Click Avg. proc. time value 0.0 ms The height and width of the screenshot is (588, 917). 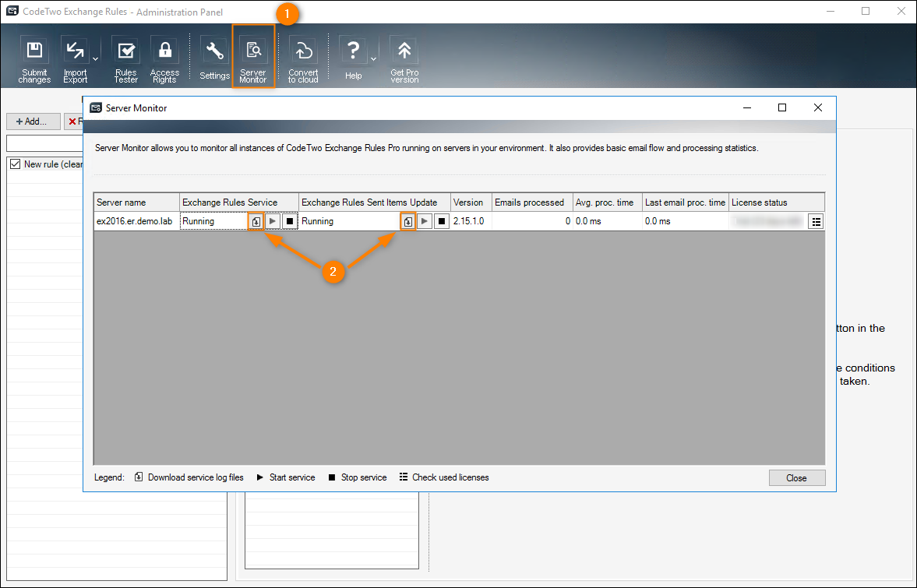pyautogui.click(x=588, y=221)
